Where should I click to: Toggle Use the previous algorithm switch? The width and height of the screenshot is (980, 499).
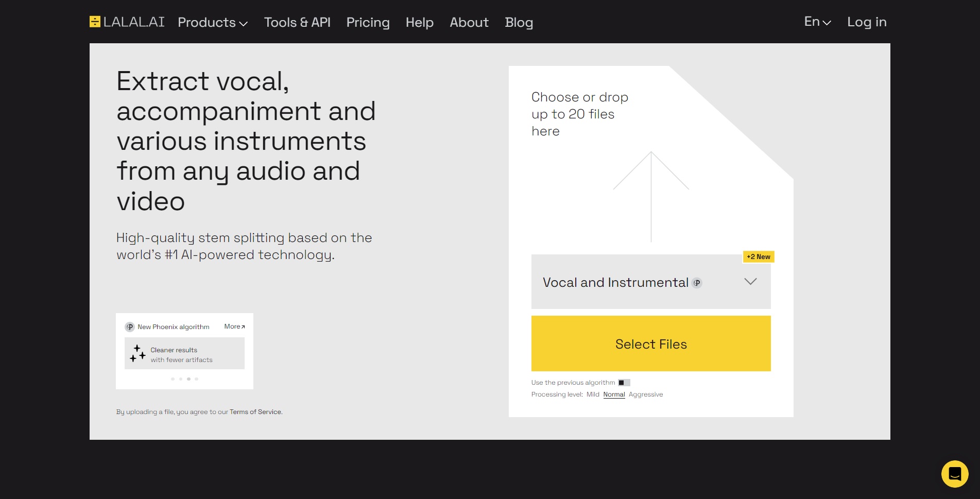click(624, 383)
